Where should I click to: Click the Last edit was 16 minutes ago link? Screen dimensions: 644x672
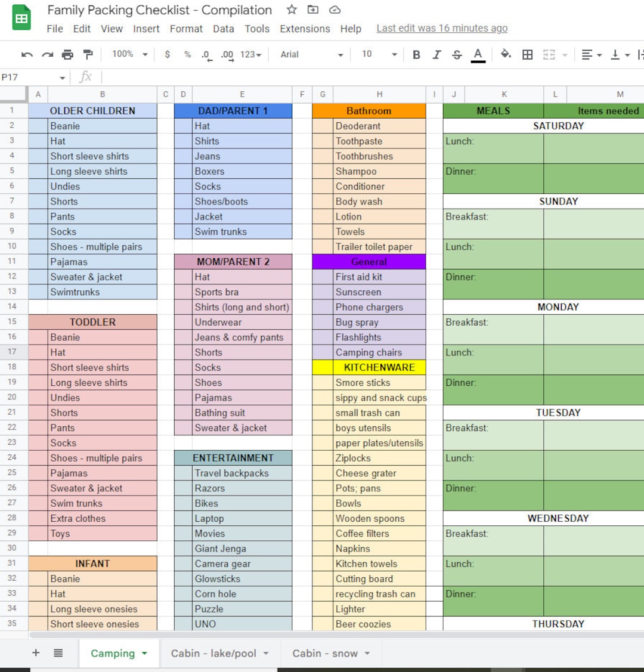click(x=441, y=28)
